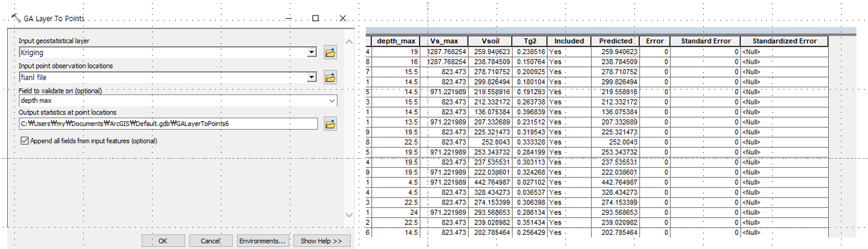Browse for the input geostatistical layer folder icon
Image resolution: width=868 pixels, height=249 pixels.
[330, 52]
